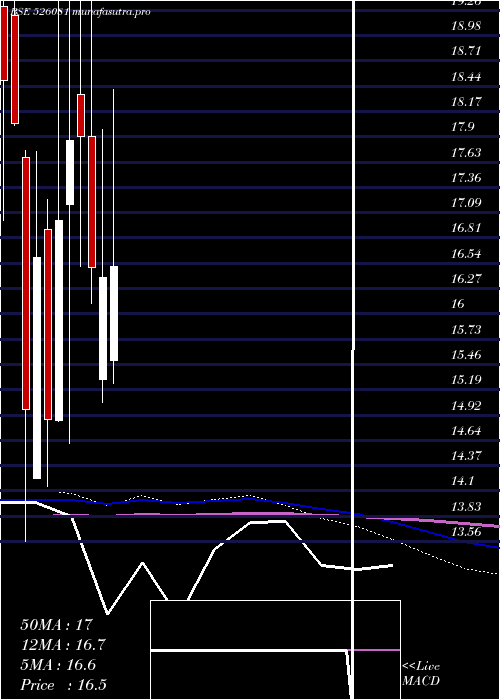Click the 16.27 price axis label
Image resolution: width=500 pixels, height=700 pixels.
point(466,279)
